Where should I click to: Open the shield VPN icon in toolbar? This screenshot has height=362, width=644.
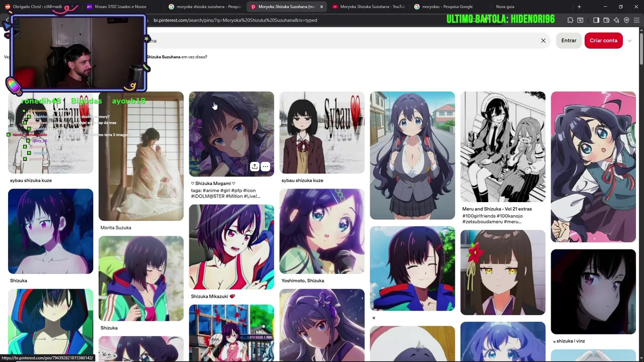pos(626,20)
